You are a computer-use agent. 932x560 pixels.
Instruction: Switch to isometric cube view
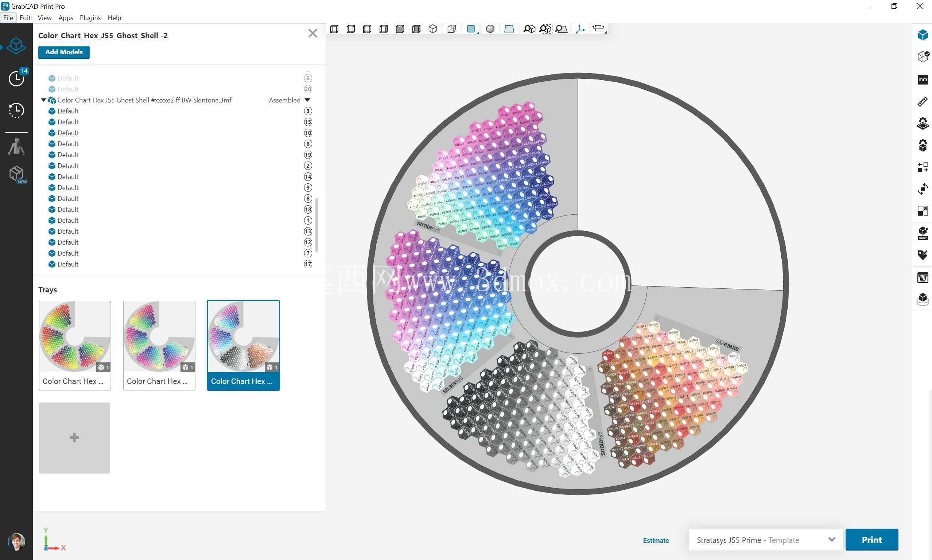coord(433,29)
